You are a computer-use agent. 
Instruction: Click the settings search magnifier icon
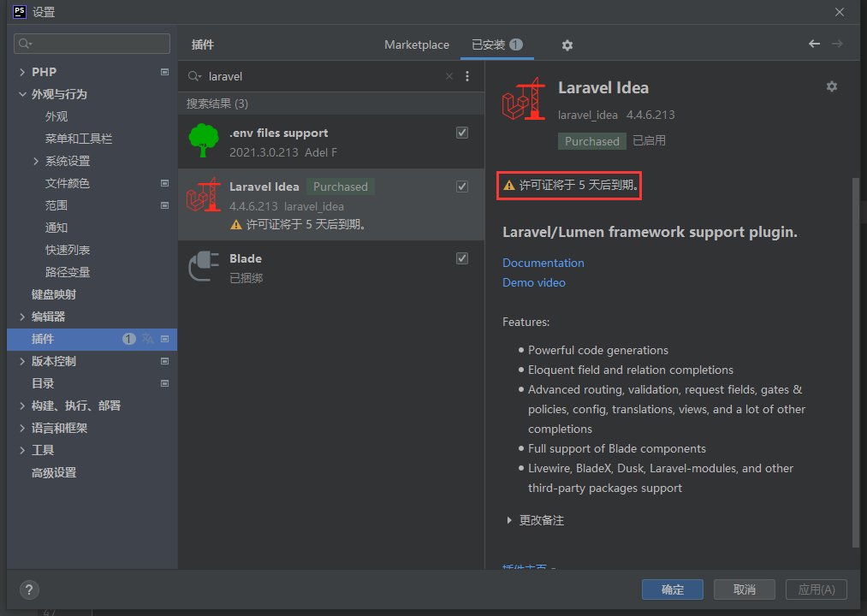26,43
